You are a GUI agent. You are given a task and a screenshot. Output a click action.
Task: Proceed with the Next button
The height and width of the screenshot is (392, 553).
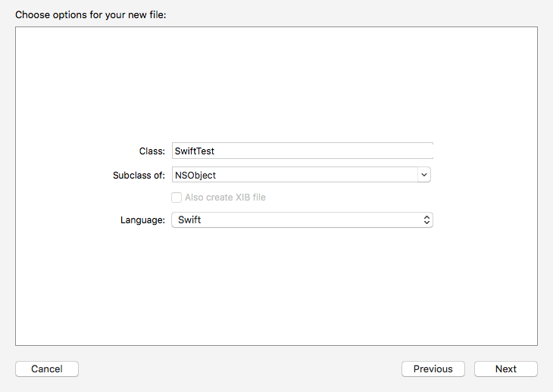505,369
